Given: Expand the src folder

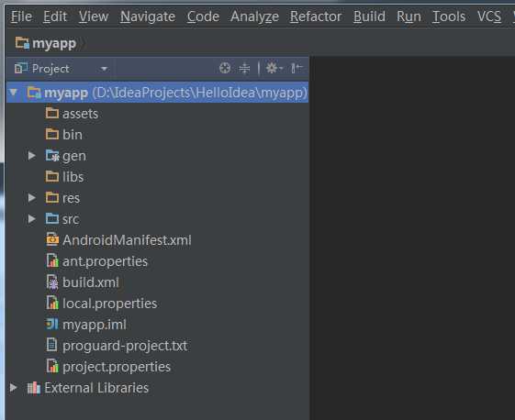Looking at the screenshot, I should click(31, 218).
